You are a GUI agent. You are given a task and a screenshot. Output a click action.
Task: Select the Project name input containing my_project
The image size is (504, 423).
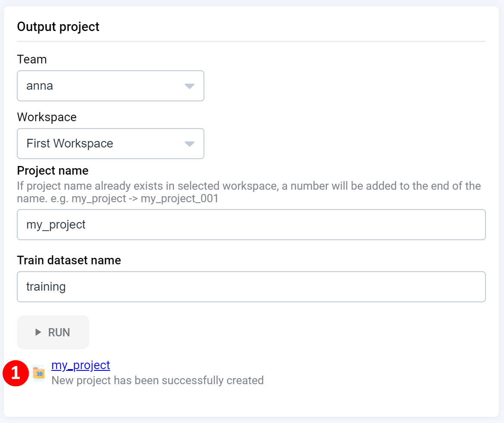[251, 225]
